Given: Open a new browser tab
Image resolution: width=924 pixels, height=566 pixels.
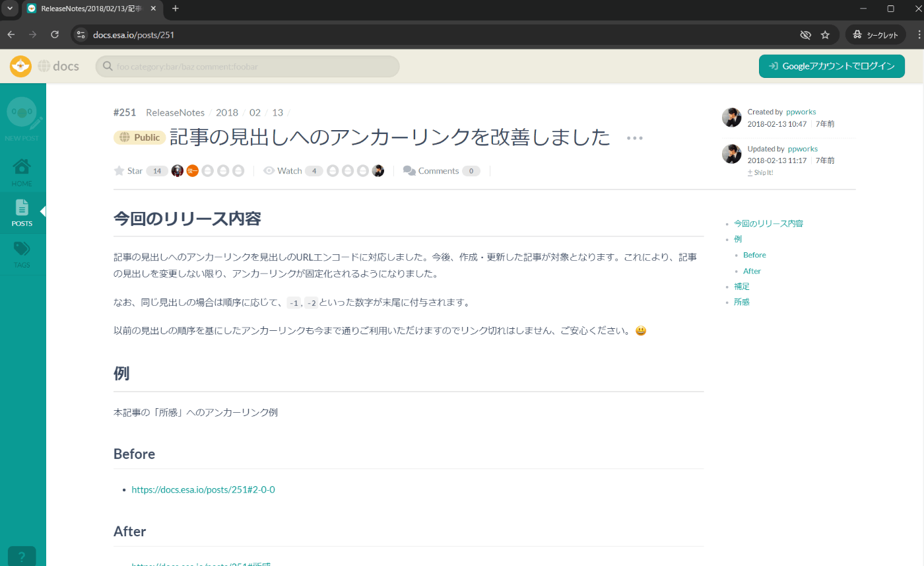Looking at the screenshot, I should coord(176,9).
